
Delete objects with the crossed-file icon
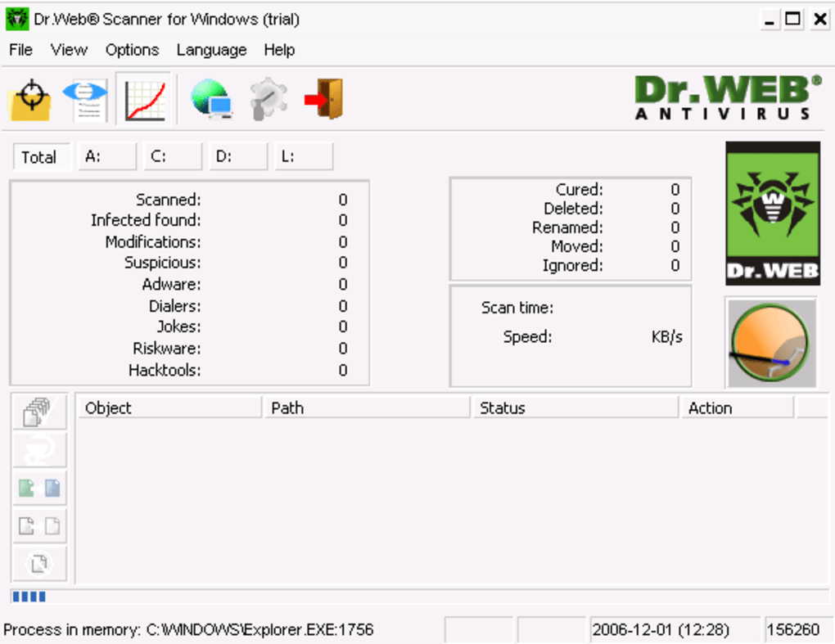(x=39, y=562)
